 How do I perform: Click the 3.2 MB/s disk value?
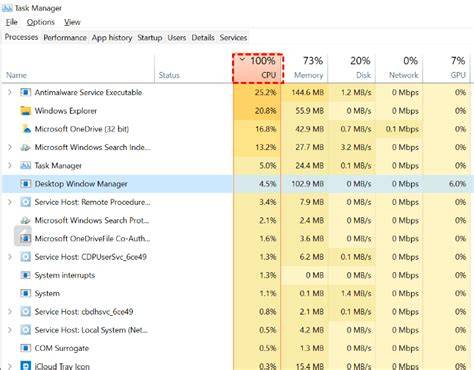356,147
